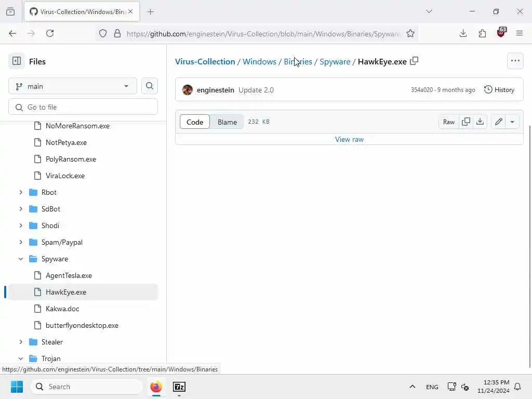Click the page vertical scrollbar
Image resolution: width=532 pixels, height=399 pixels.
click(x=529, y=246)
